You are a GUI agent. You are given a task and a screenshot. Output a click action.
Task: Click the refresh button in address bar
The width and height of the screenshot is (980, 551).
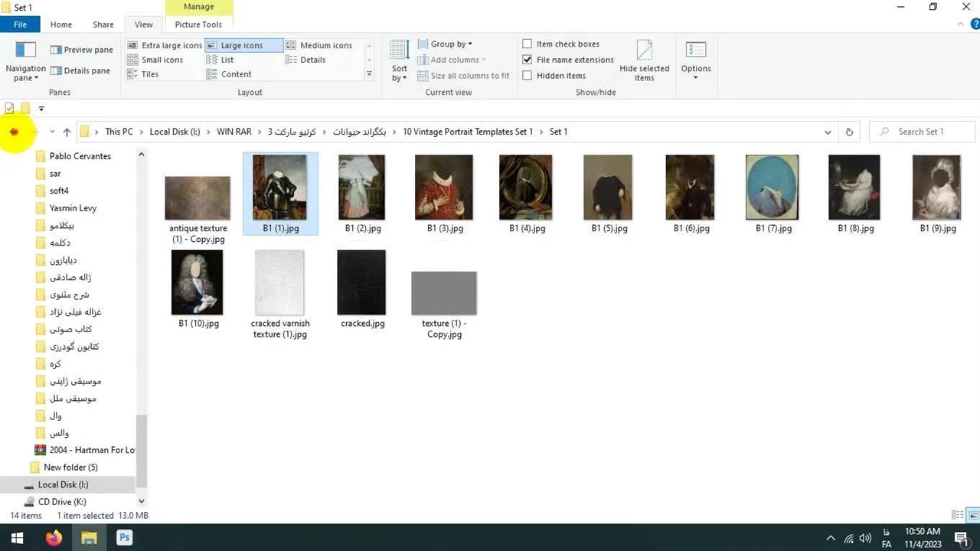click(849, 132)
